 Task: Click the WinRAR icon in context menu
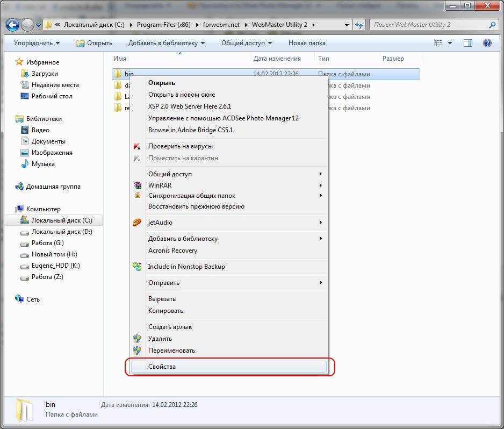[137, 185]
